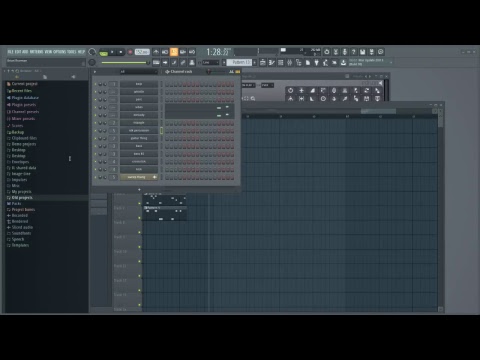This screenshot has height=360, width=480.
Task: Expand the Backup folder in browser
Action: point(15,132)
